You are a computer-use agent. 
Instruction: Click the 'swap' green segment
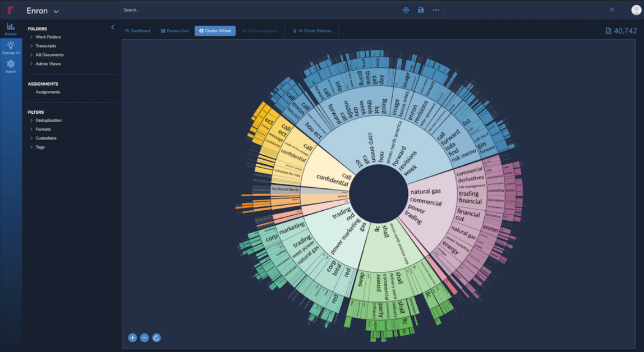361,280
